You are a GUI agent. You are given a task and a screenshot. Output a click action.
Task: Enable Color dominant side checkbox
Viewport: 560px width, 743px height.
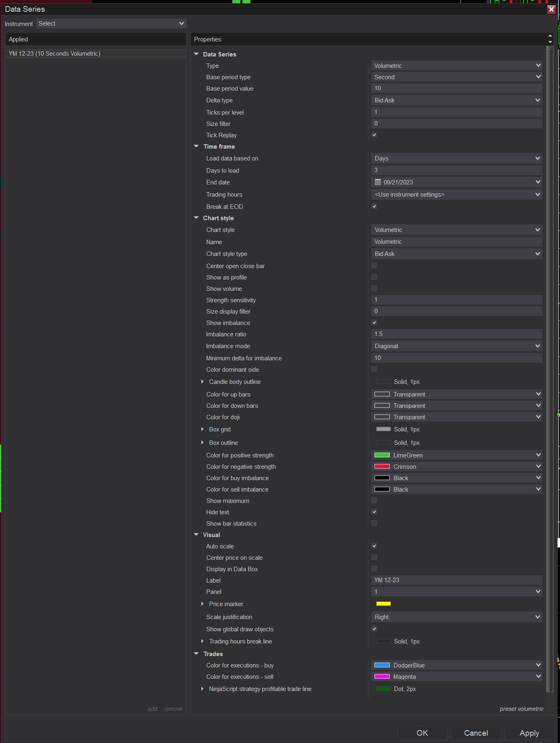[374, 369]
